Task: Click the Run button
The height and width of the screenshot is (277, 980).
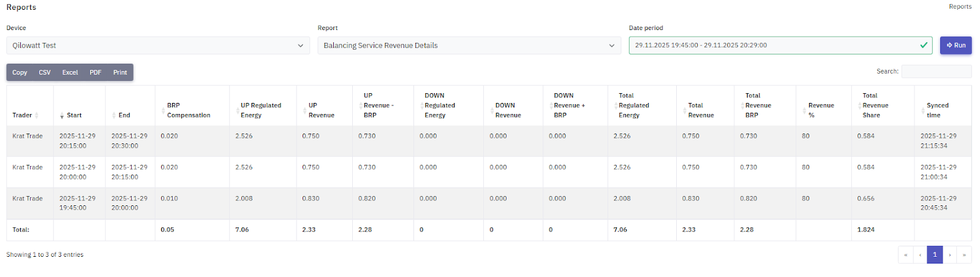Action: pyautogui.click(x=956, y=45)
